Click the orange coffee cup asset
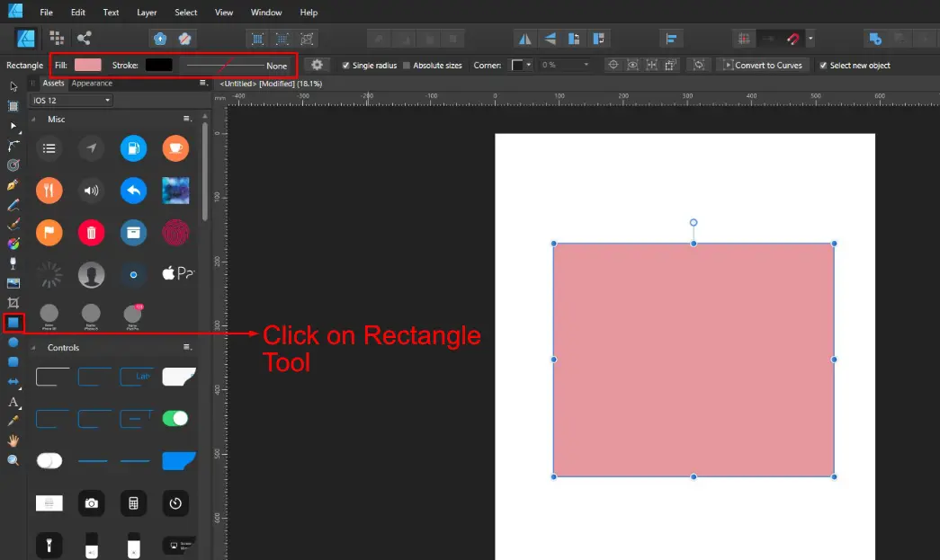The width and height of the screenshot is (940, 560). coord(175,148)
